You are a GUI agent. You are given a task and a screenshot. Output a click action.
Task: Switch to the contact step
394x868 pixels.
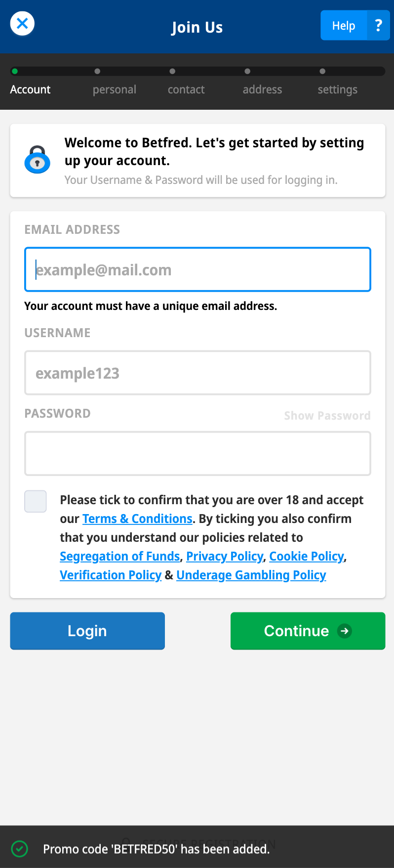(186, 89)
